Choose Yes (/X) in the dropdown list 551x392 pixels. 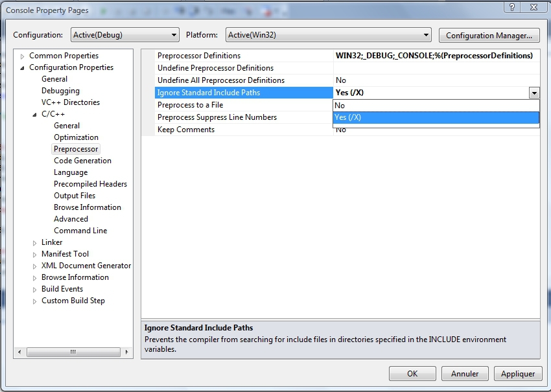(x=436, y=117)
